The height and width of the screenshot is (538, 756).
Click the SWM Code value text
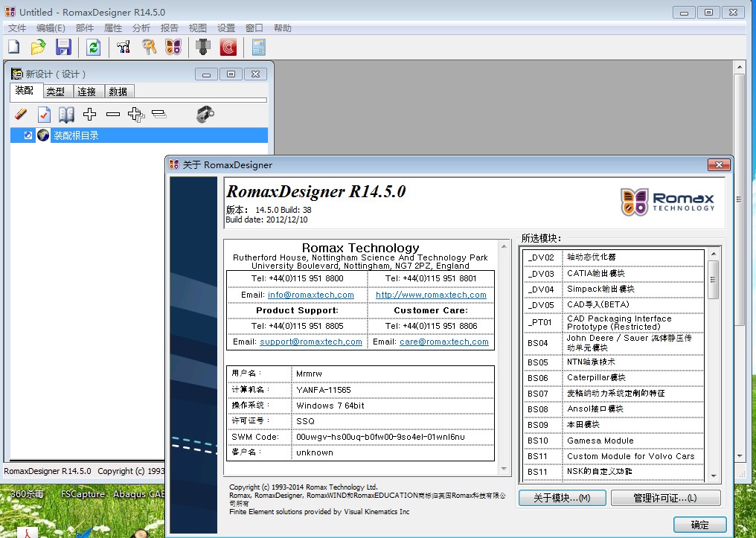[380, 437]
